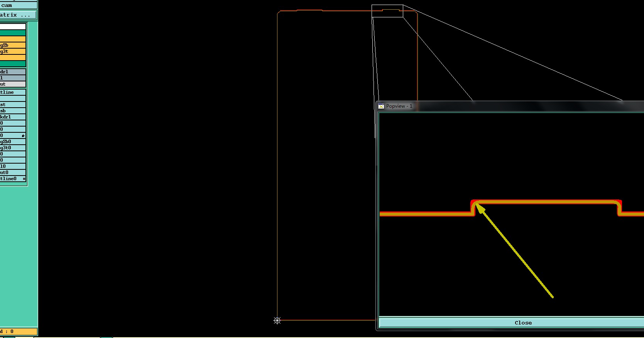This screenshot has height=338, width=644.
Task: Select the layer row ending in st
Action: (x=13, y=105)
